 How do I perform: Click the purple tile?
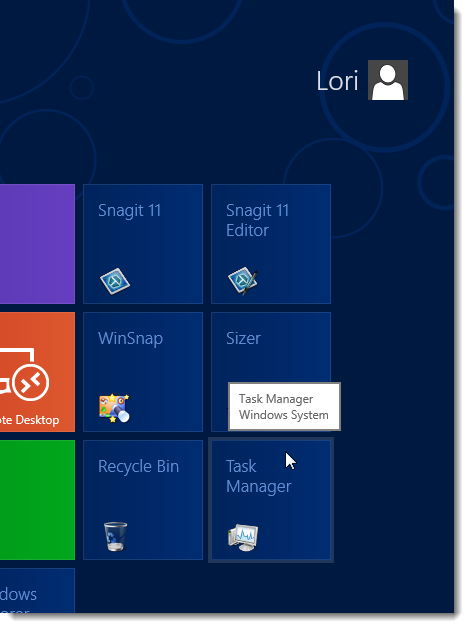pos(37,244)
